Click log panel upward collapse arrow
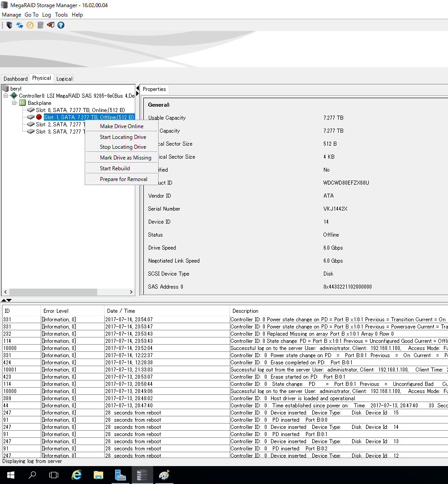This screenshot has width=448, height=484. (x=4, y=300)
